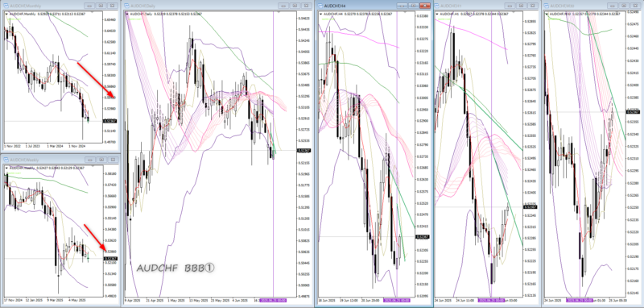Activate the AUDCHF,Daily window title bar text
This screenshot has height=308, width=644.
pyautogui.click(x=142, y=6)
